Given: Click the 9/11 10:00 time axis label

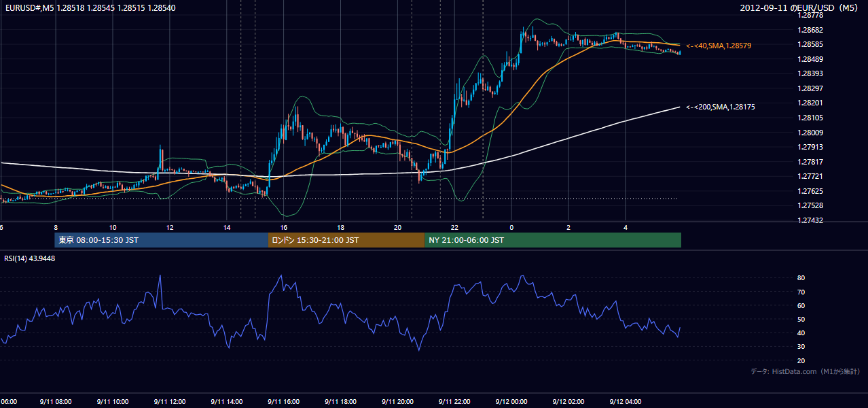Looking at the screenshot, I should pos(113,401).
